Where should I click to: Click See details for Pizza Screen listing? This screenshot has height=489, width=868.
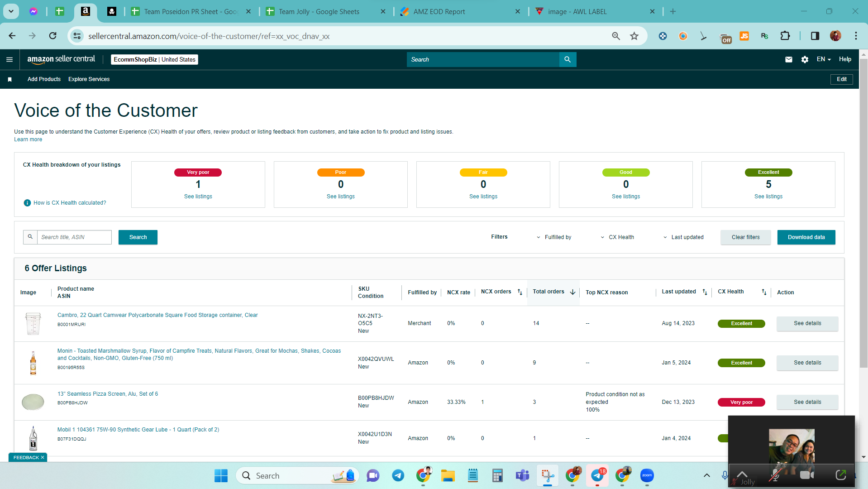[807, 402]
